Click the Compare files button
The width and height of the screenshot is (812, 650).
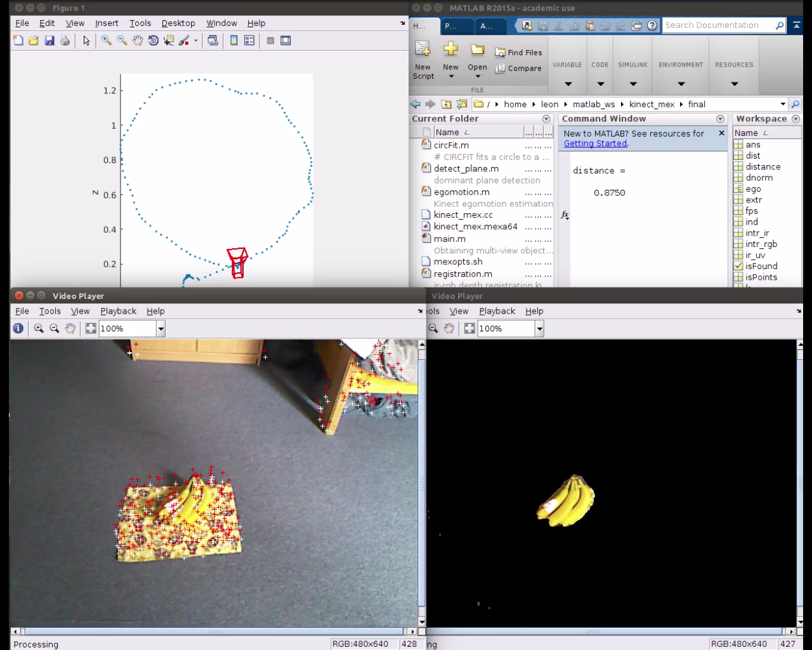click(519, 69)
